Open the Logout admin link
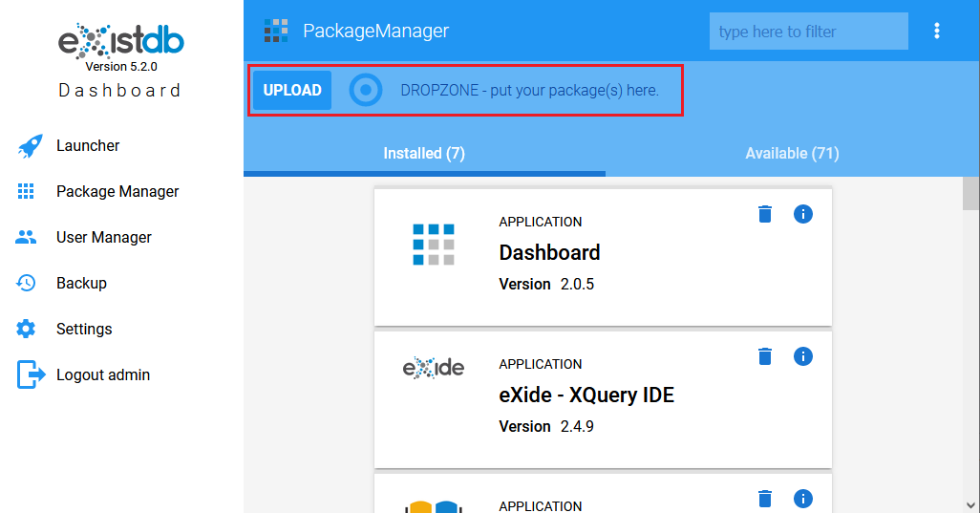The width and height of the screenshot is (980, 513). pos(103,374)
